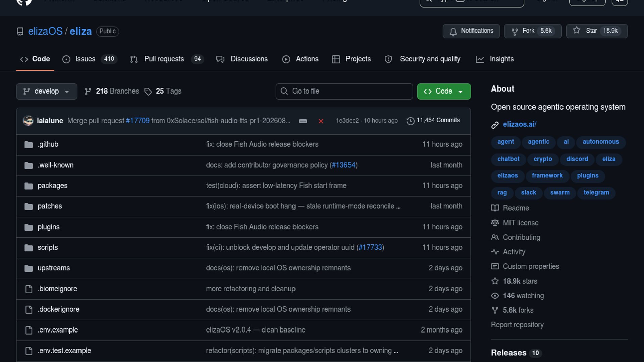The image size is (644, 362).
Task: Open the Releases heading link
Action: pos(517,353)
